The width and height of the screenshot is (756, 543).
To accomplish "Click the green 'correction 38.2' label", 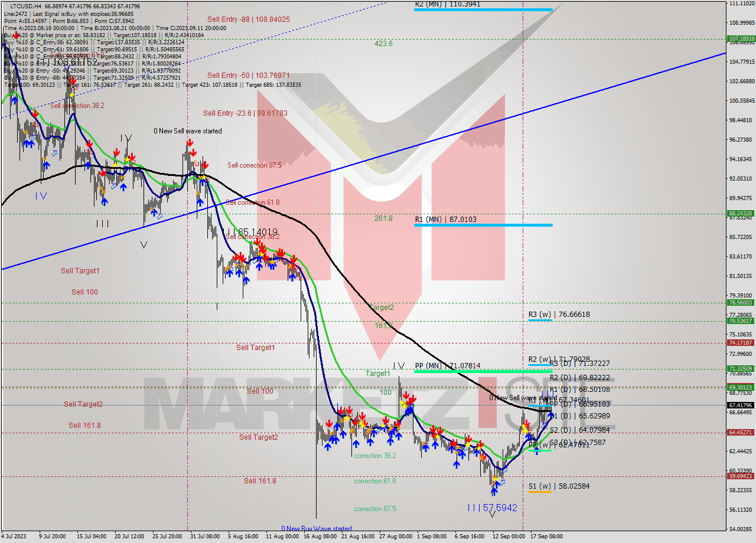I will [x=375, y=456].
